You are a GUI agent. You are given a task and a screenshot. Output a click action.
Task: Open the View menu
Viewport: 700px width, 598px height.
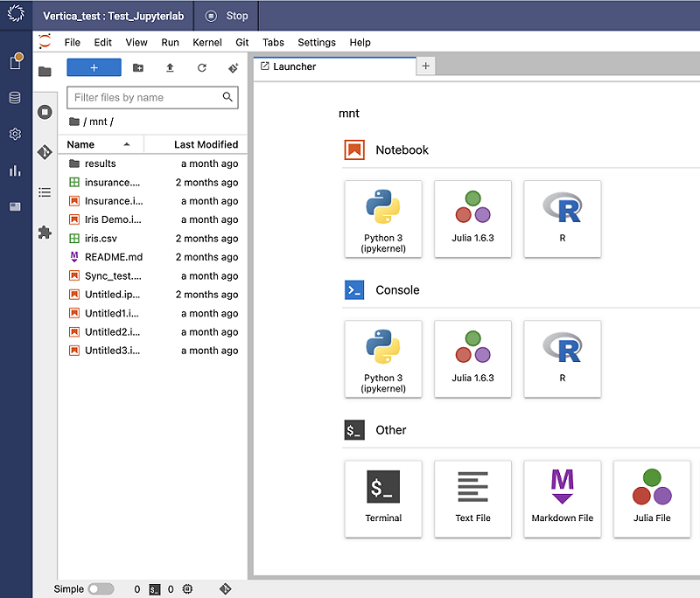[x=136, y=42]
